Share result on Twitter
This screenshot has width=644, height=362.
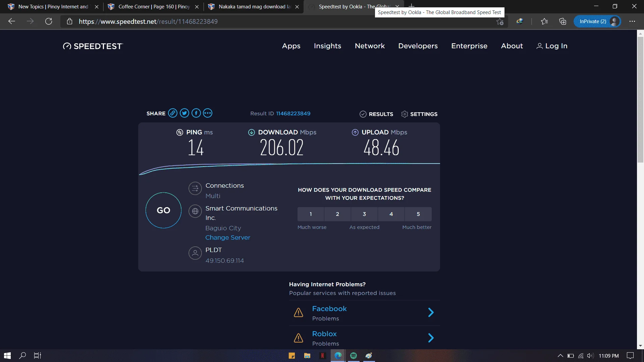click(184, 113)
